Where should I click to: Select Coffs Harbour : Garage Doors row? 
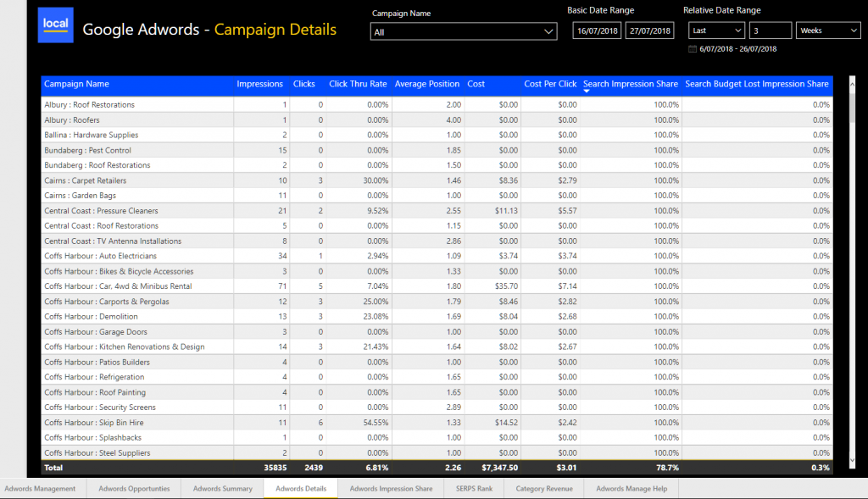pos(437,332)
